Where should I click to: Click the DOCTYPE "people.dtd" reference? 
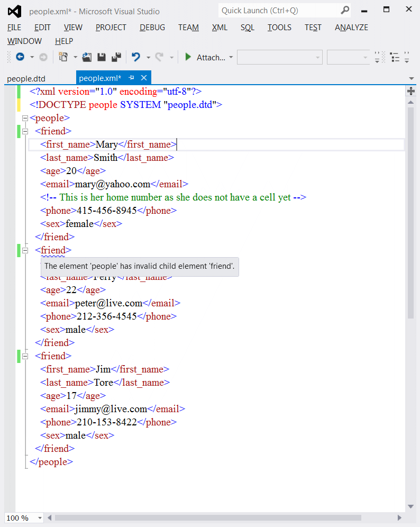[190, 105]
